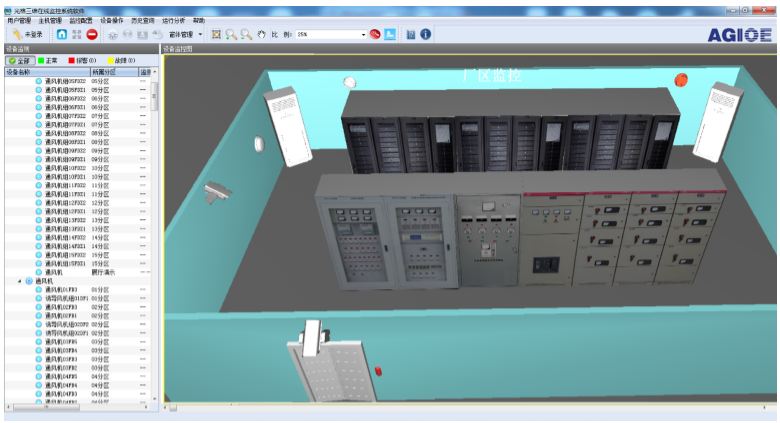
Task: Click the zoom in magnifier icon
Action: 231,34
